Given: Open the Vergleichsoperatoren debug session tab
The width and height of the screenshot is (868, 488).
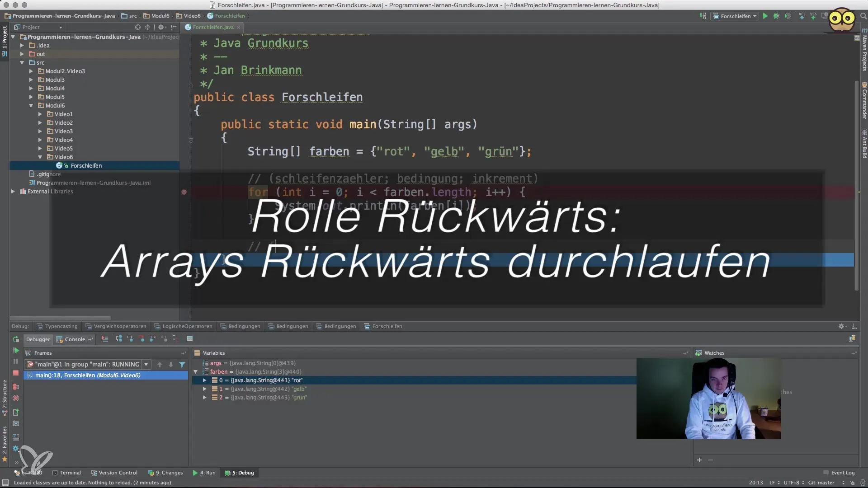Looking at the screenshot, I should click(116, 326).
